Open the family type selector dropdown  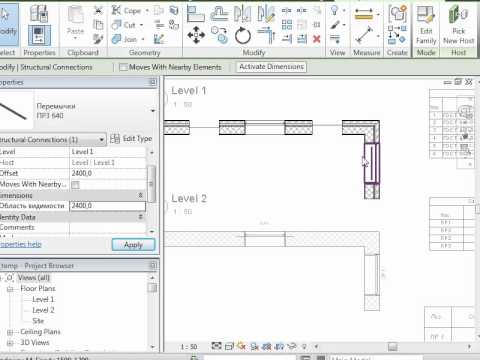[x=153, y=111]
